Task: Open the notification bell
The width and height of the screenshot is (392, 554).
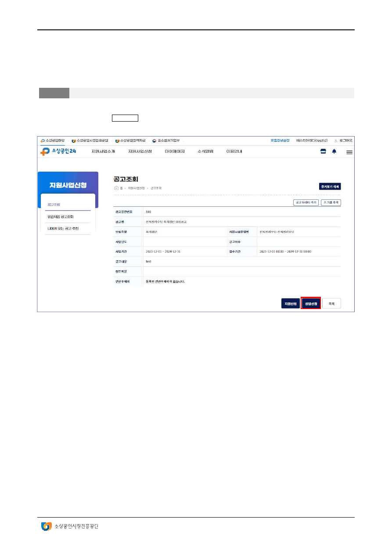Action: [x=334, y=151]
